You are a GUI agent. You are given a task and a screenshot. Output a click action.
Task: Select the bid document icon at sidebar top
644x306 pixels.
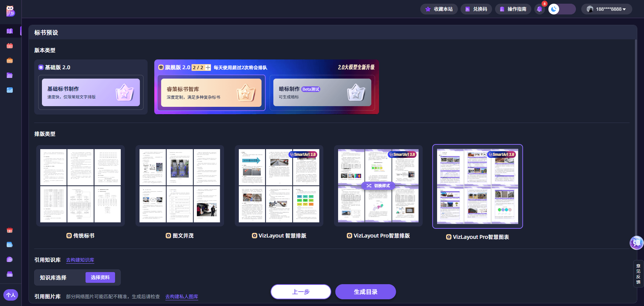click(10, 31)
